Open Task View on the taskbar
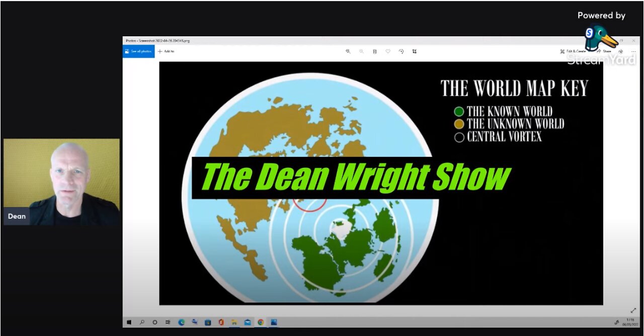644x336 pixels. click(168, 322)
